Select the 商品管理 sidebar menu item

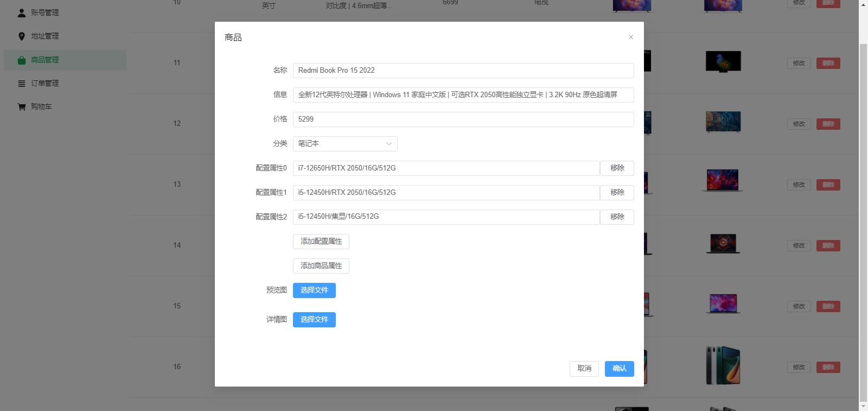(65, 60)
